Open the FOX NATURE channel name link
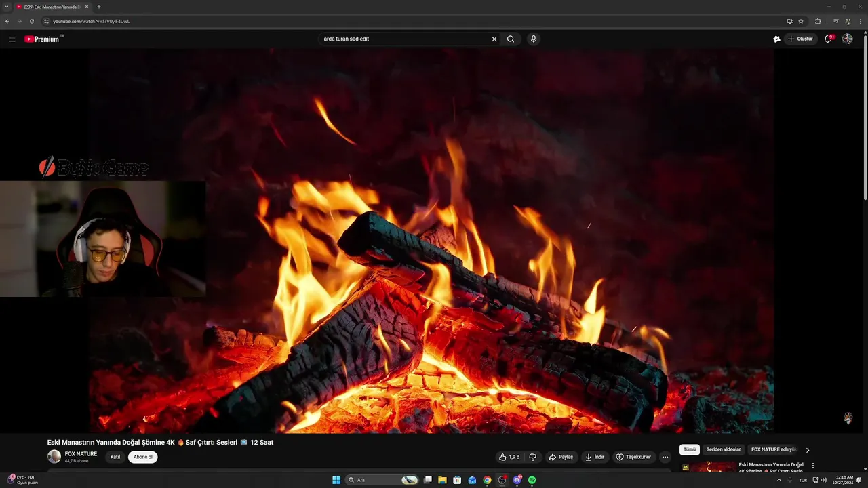The width and height of the screenshot is (868, 488). [81, 454]
